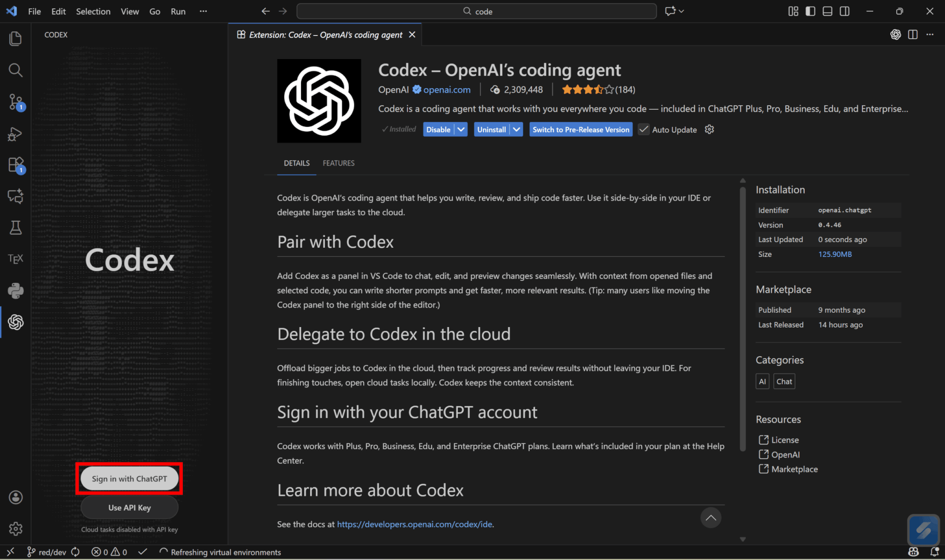Open the Copilot chat dropdown in title bar
This screenshot has height=560, width=945.
pyautogui.click(x=681, y=11)
